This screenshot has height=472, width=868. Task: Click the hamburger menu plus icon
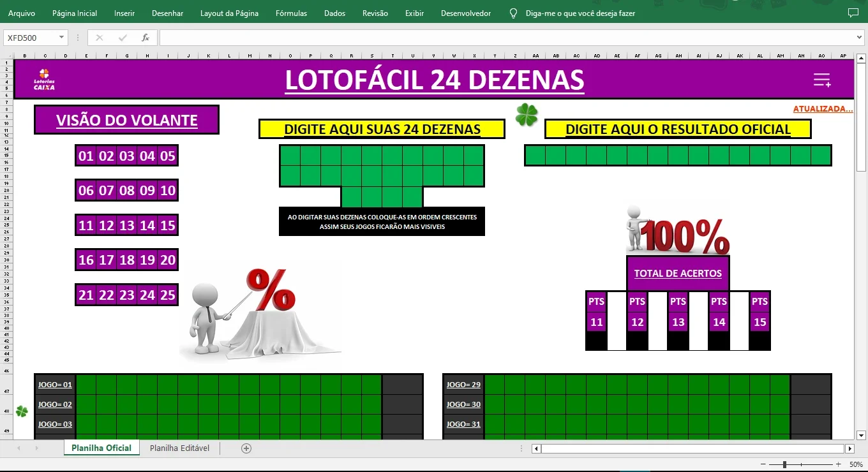click(x=822, y=80)
